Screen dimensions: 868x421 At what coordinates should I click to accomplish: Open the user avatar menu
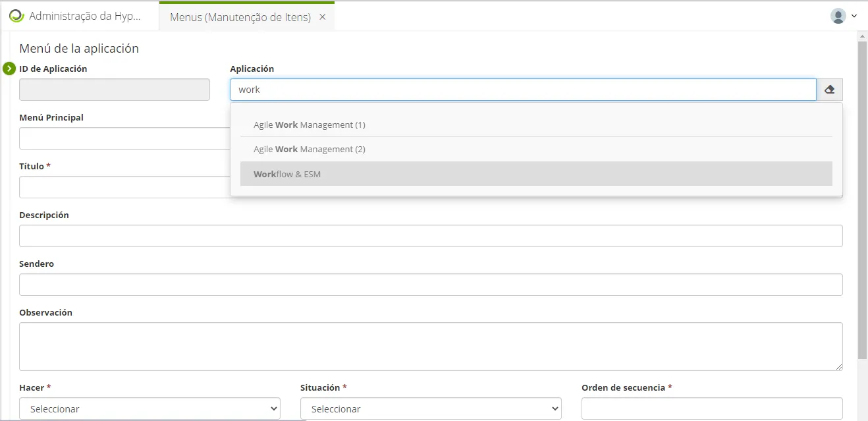coord(838,16)
